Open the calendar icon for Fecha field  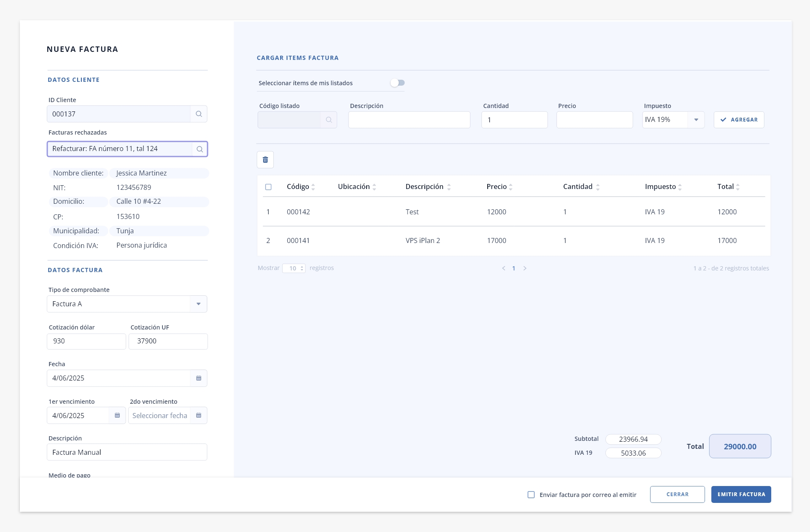click(x=199, y=378)
